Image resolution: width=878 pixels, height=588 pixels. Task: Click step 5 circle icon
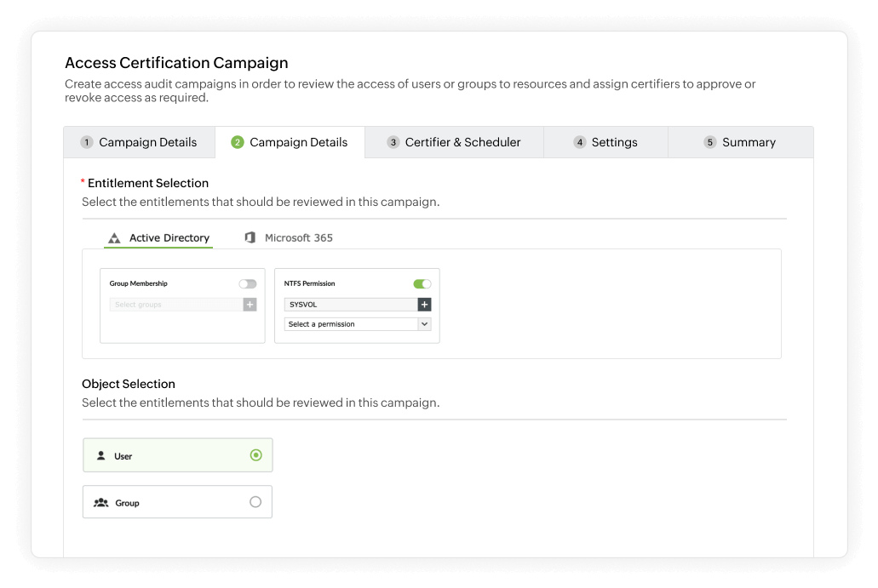(709, 142)
